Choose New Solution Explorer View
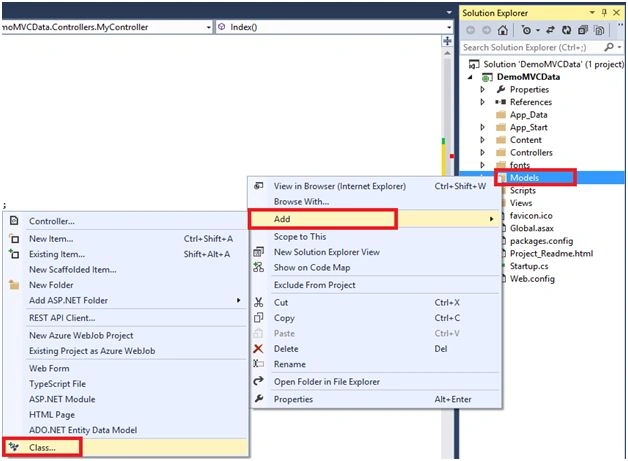Image resolution: width=628 pixels, height=461 pixels. pos(376,252)
